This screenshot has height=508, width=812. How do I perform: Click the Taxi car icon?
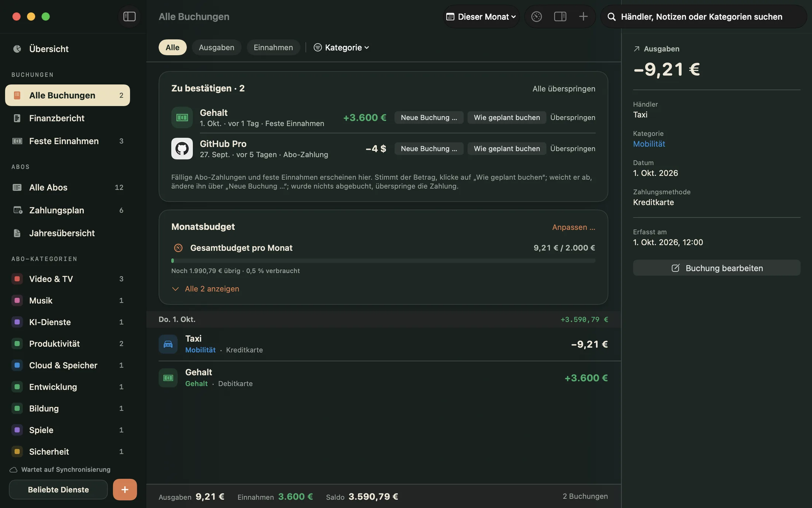168,344
